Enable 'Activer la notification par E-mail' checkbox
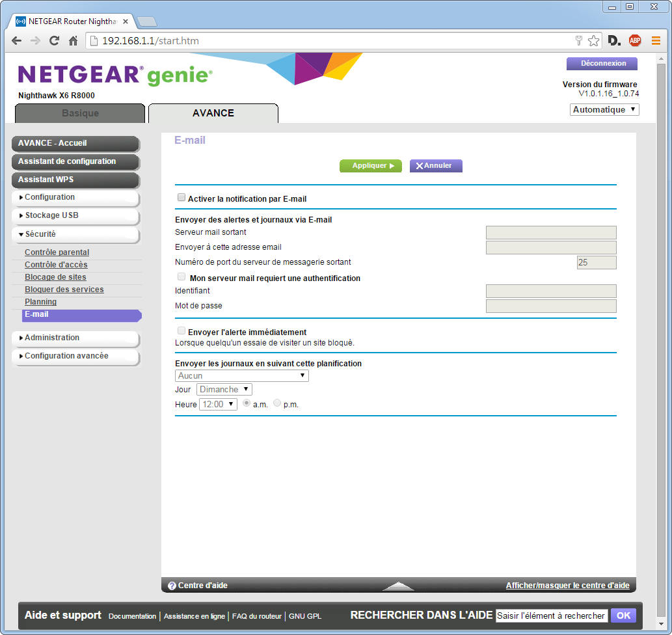This screenshot has height=635, width=672. coord(181,198)
